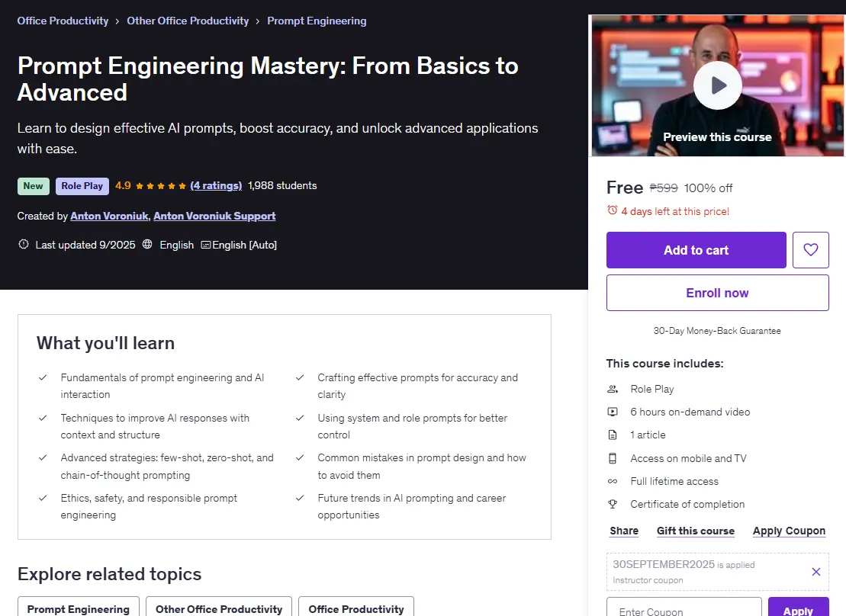Click the 4 days left at this price text

point(675,211)
